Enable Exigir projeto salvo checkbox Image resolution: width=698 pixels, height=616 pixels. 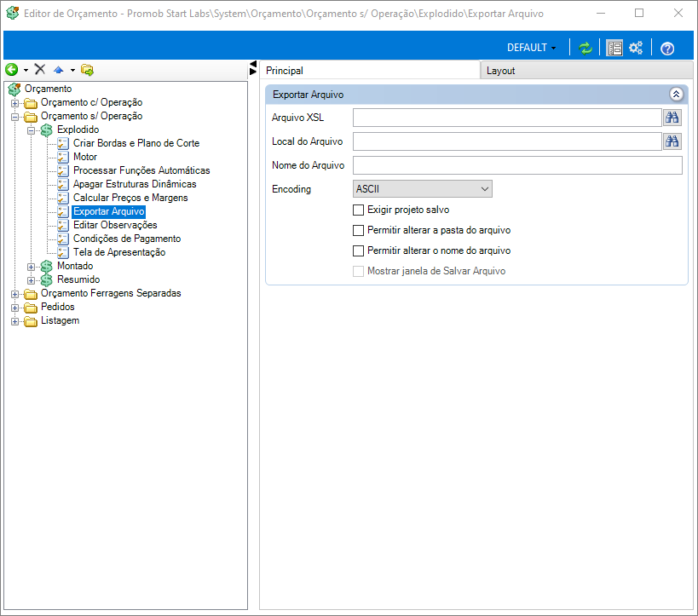pos(358,210)
